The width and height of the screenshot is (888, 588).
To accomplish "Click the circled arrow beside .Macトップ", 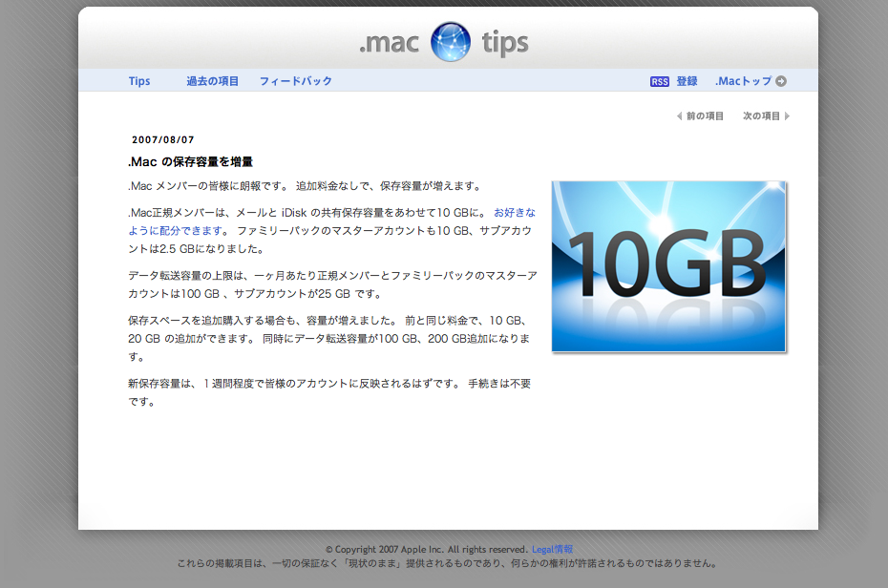I will click(x=781, y=81).
